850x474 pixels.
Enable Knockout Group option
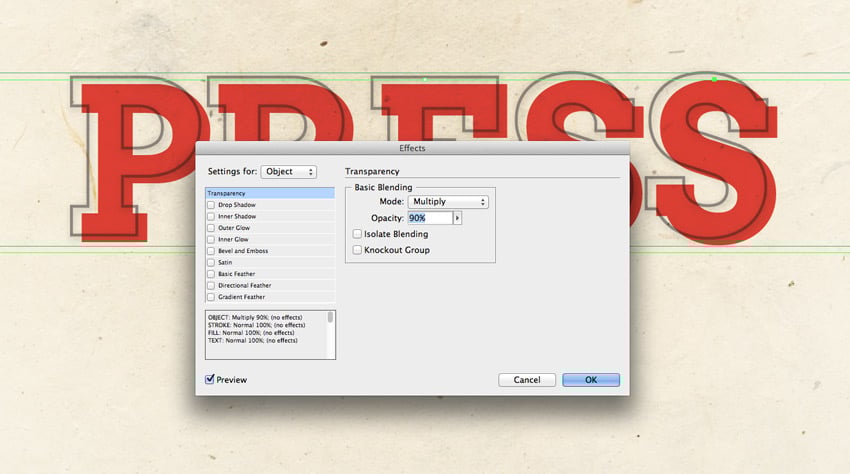tap(357, 250)
